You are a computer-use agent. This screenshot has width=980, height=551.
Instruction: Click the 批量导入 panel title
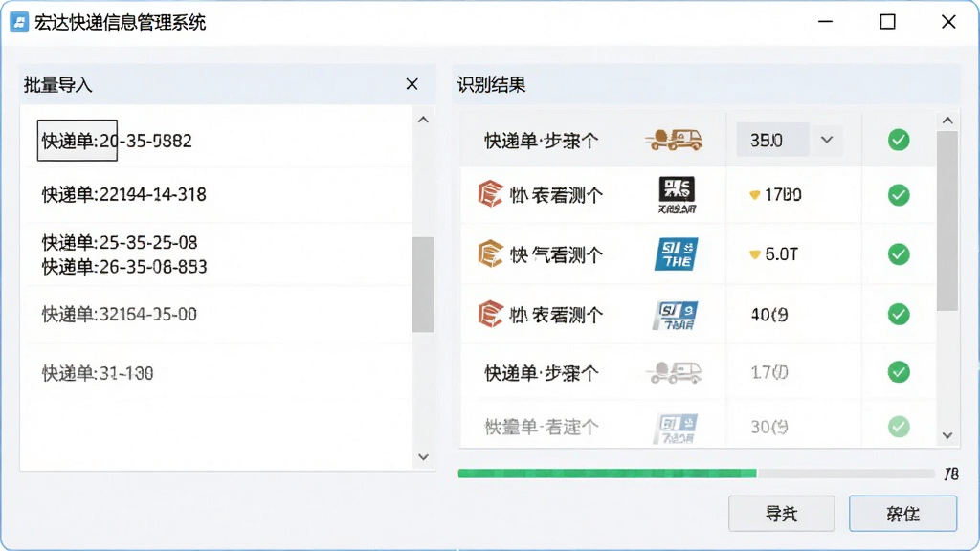click(x=58, y=85)
